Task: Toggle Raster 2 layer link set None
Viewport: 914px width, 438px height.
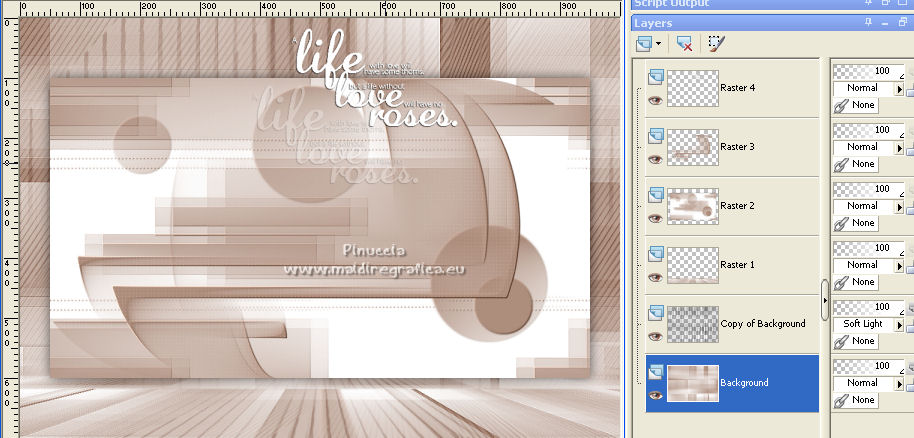Action: (x=856, y=223)
